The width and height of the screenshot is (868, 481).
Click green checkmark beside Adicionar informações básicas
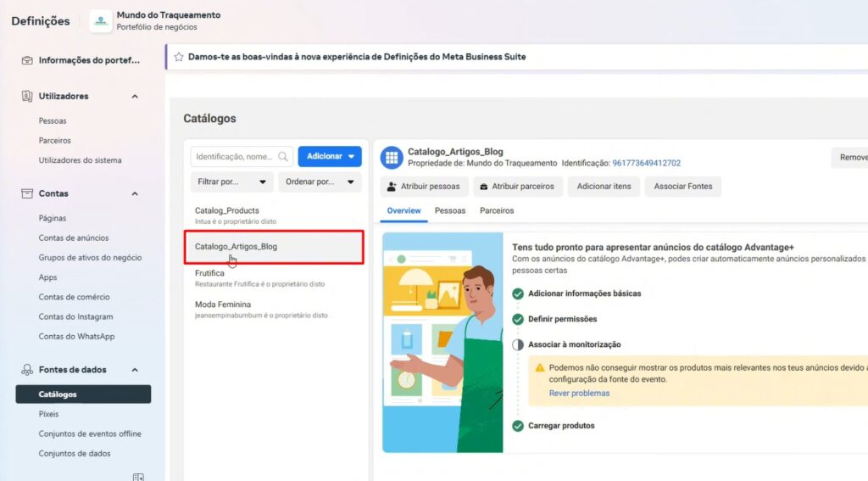click(518, 294)
